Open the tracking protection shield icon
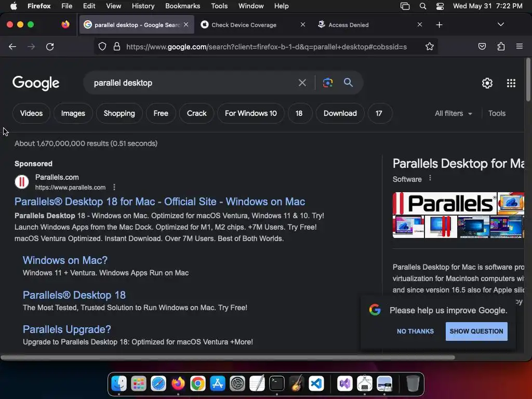Screen dimensions: 532x399 click(102, 46)
